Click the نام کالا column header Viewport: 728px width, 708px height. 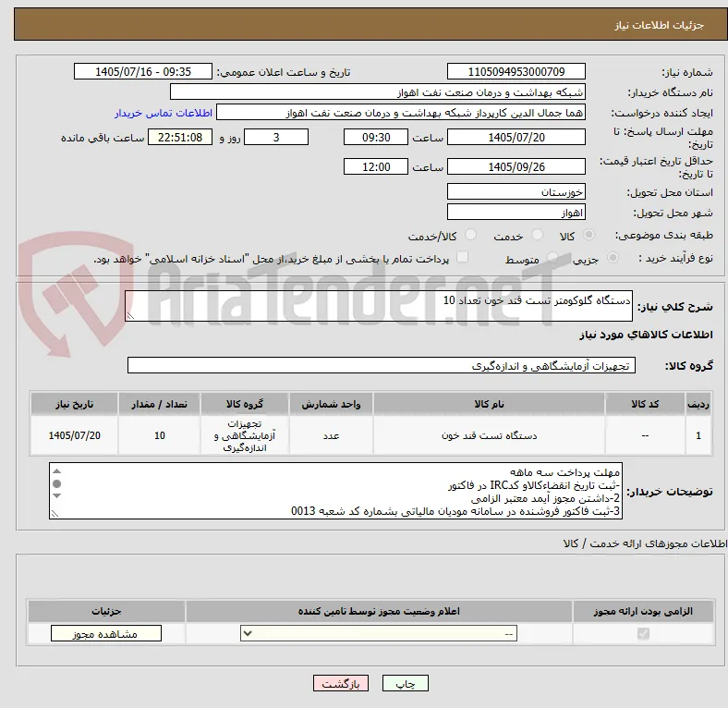[489, 404]
